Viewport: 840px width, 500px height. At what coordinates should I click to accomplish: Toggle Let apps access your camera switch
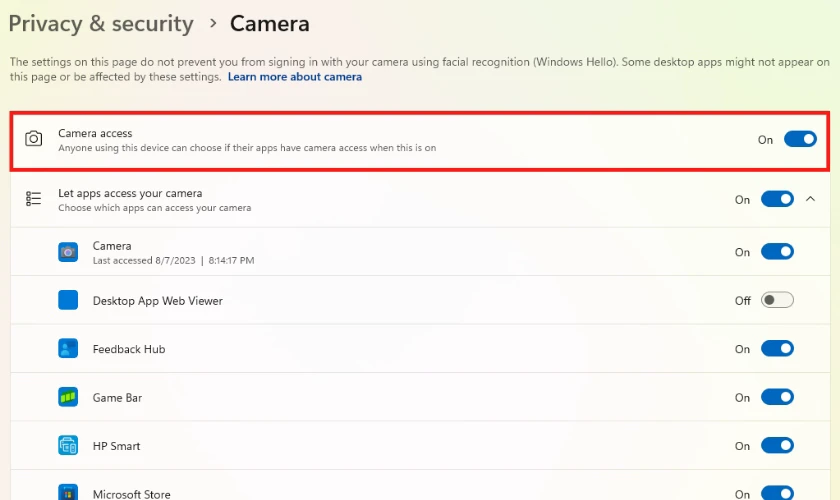pos(777,199)
